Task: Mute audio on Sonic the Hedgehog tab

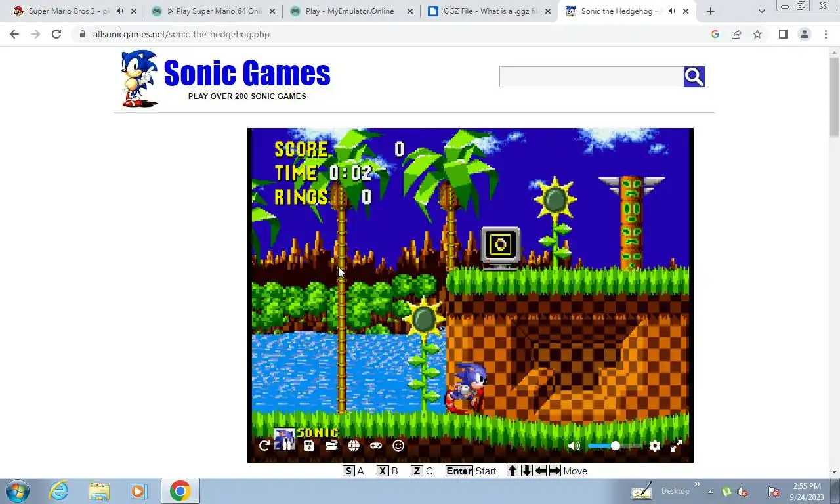Action: click(671, 11)
